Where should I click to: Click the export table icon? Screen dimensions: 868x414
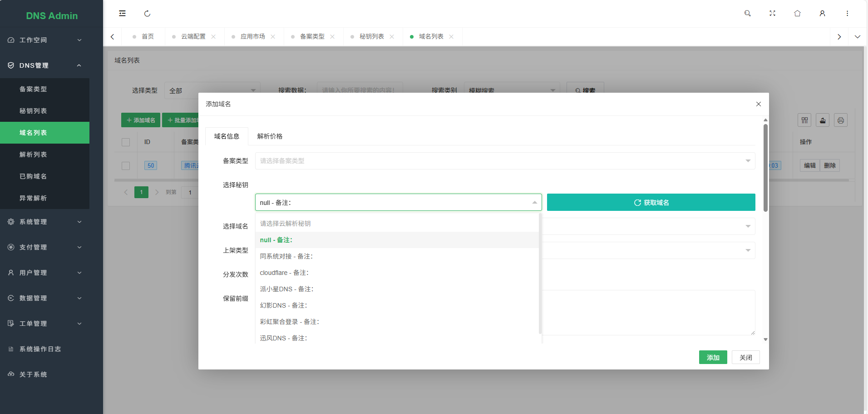coord(822,120)
